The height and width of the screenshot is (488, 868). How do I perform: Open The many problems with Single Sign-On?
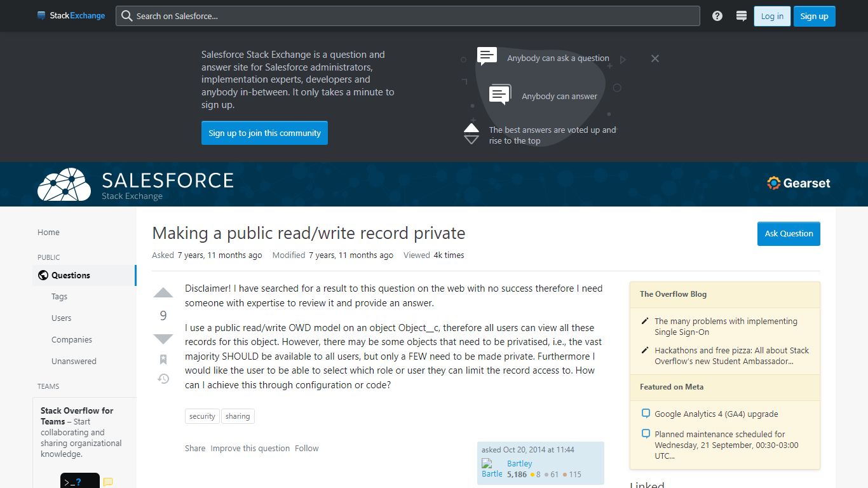point(726,327)
